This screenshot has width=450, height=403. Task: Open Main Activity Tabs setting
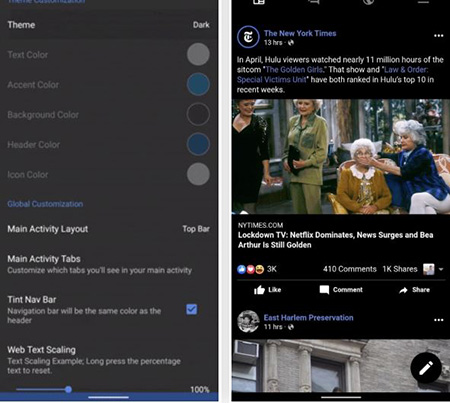click(x=109, y=264)
